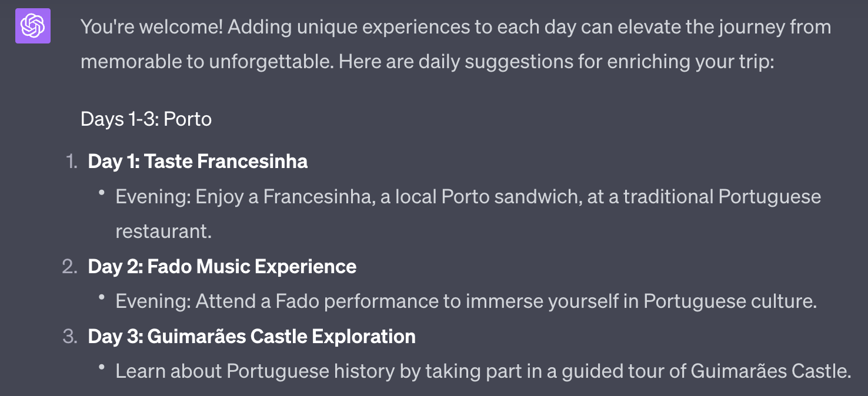The image size is (868, 396).
Task: Select the "Days 1-3: Porto" heading
Action: (146, 119)
